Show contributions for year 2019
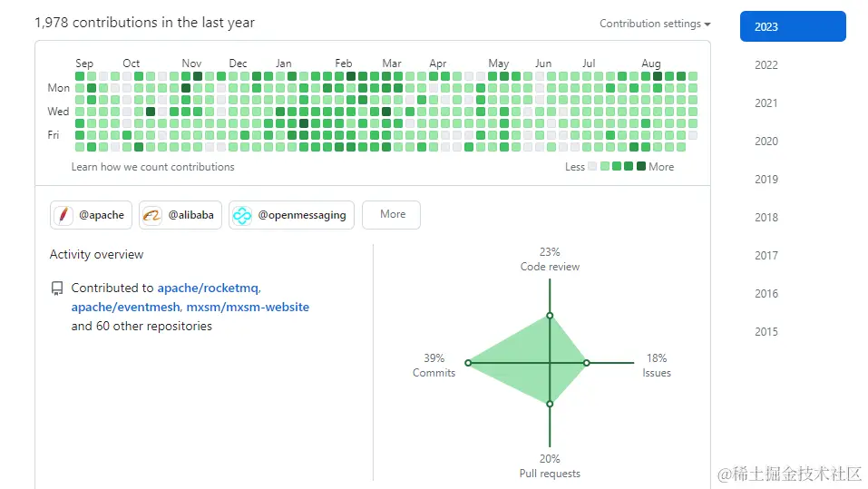 766,180
